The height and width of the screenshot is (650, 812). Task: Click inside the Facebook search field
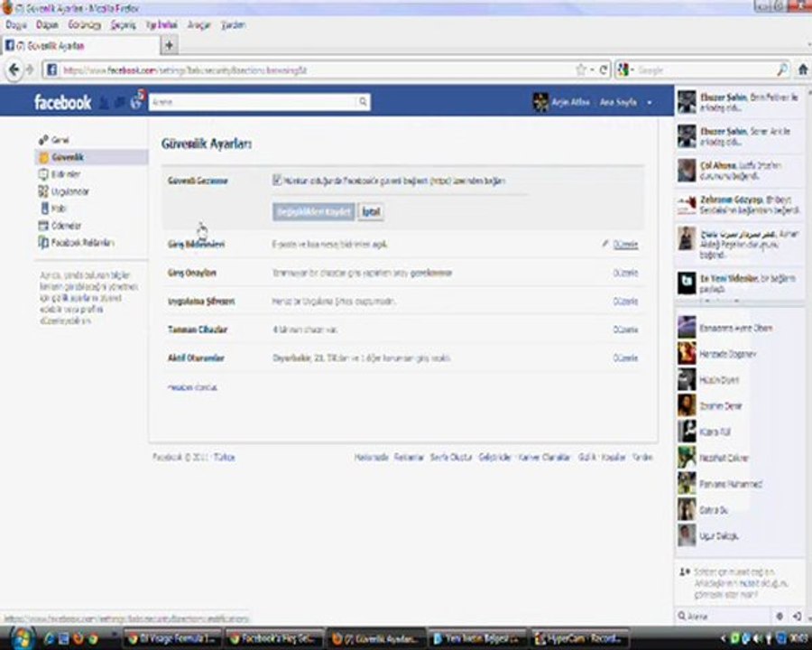click(254, 102)
